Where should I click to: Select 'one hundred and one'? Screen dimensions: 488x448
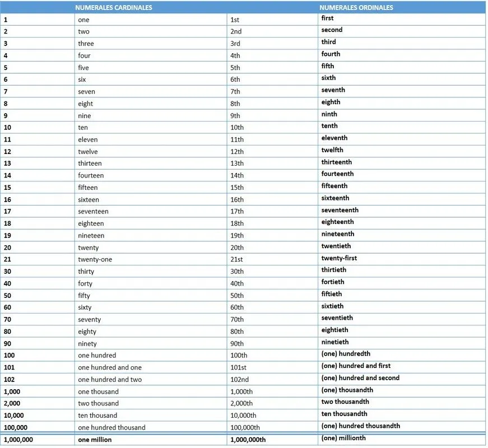pyautogui.click(x=110, y=367)
